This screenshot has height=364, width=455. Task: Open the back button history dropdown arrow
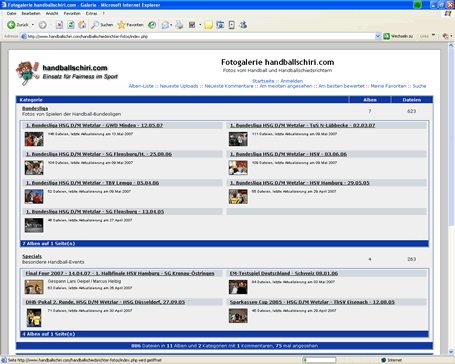coord(33,25)
